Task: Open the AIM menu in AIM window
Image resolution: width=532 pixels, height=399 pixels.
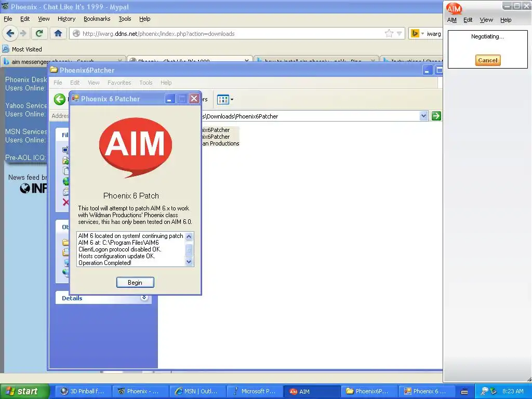Action: (451, 20)
